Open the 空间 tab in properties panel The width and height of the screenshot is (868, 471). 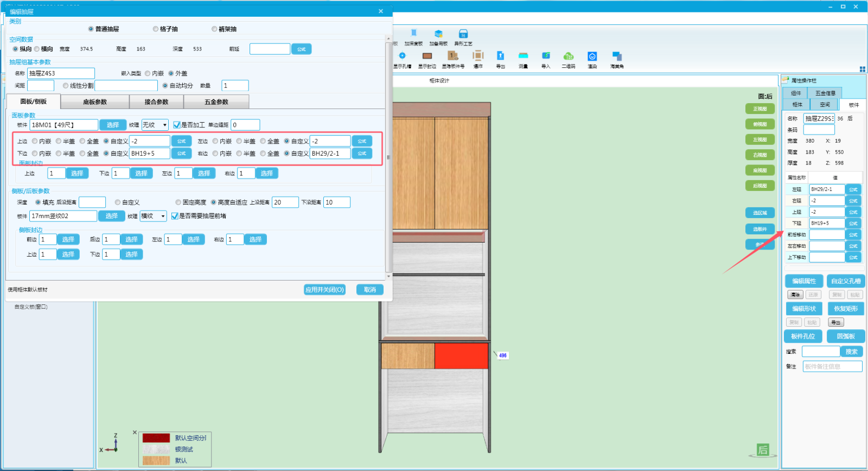pyautogui.click(x=825, y=105)
